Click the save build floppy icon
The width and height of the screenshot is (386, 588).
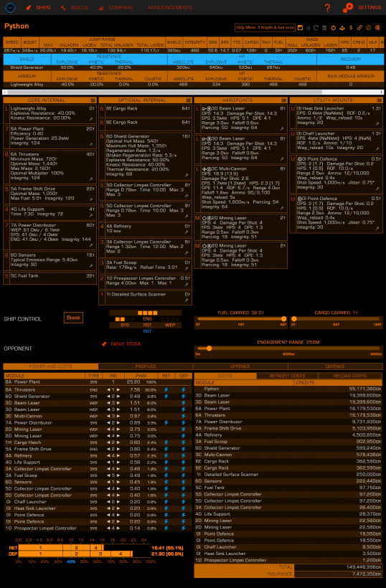[300, 28]
